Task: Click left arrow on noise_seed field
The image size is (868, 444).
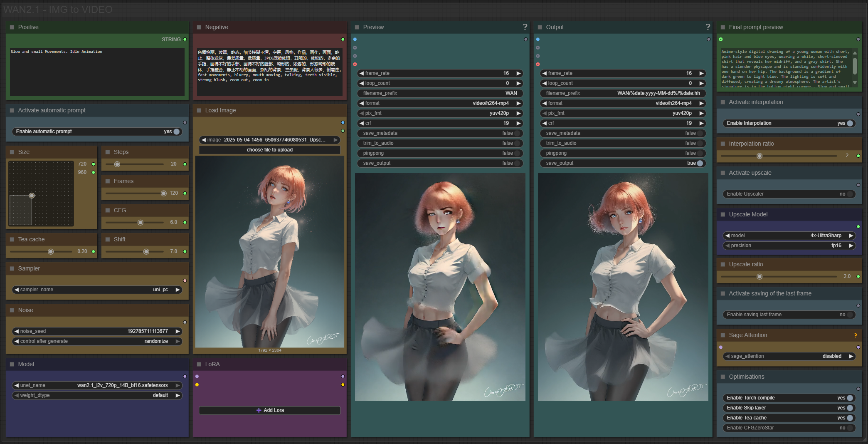Action: tap(17, 331)
